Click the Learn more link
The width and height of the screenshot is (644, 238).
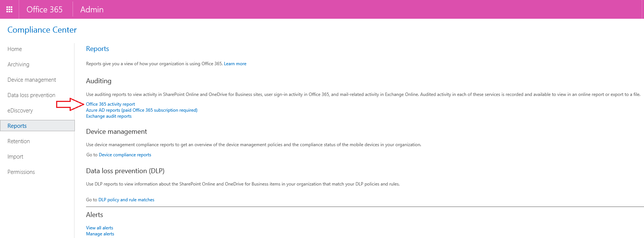235,64
